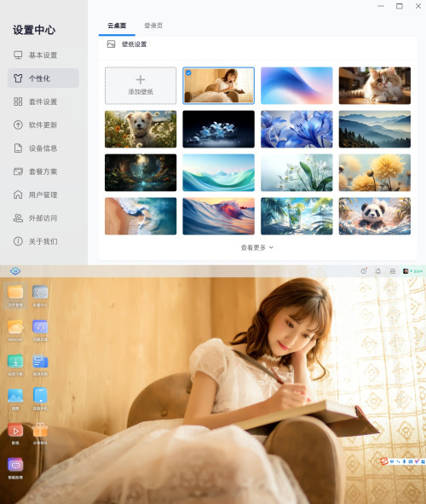Screen dimensions: 426x504
Task: Select the fluffy cat wallpaper thumbnail
Action: (375, 85)
